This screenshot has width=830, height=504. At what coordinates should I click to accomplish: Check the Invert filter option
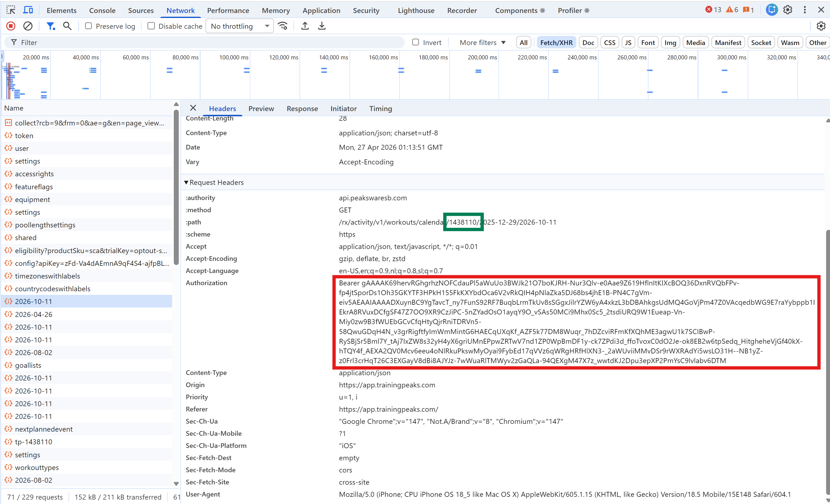pyautogui.click(x=416, y=42)
